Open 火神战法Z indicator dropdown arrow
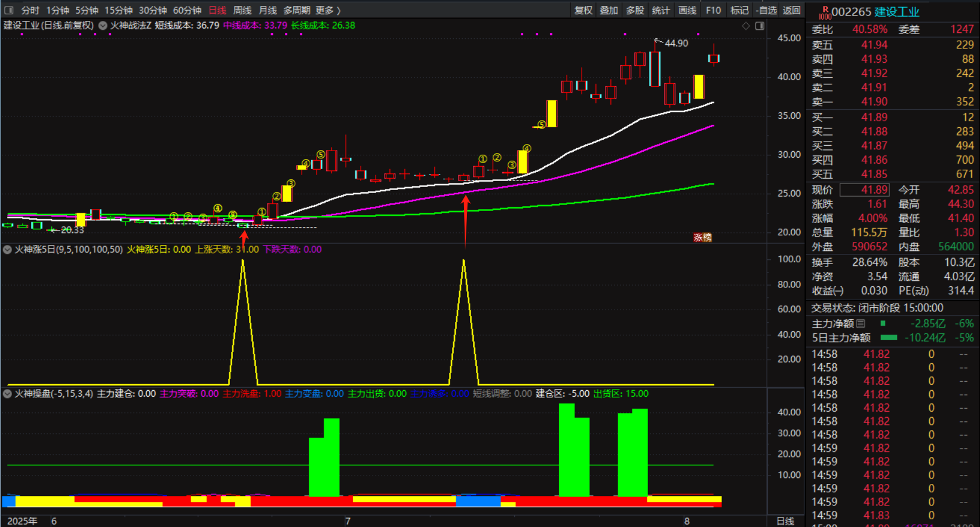The image size is (980, 527). (103, 26)
